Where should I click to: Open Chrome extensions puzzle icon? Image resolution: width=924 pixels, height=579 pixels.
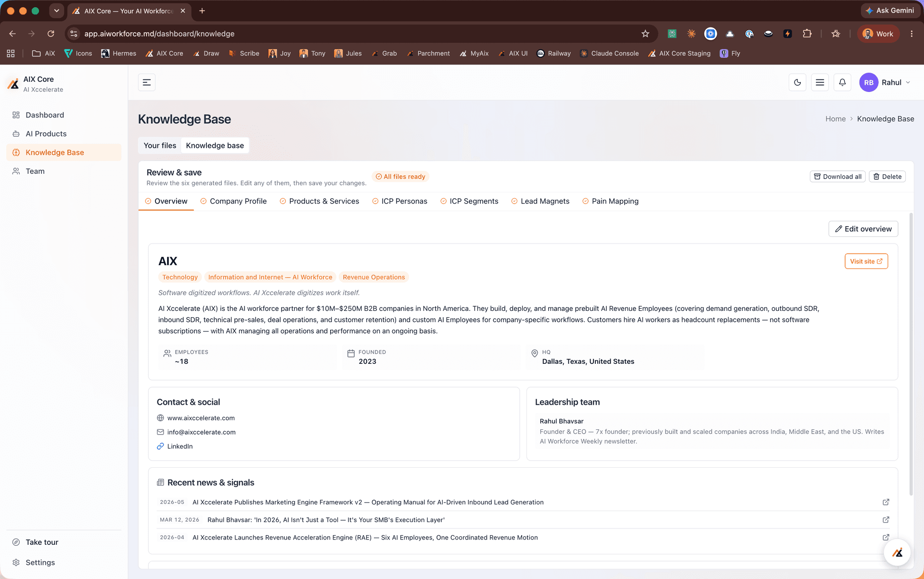807,34
